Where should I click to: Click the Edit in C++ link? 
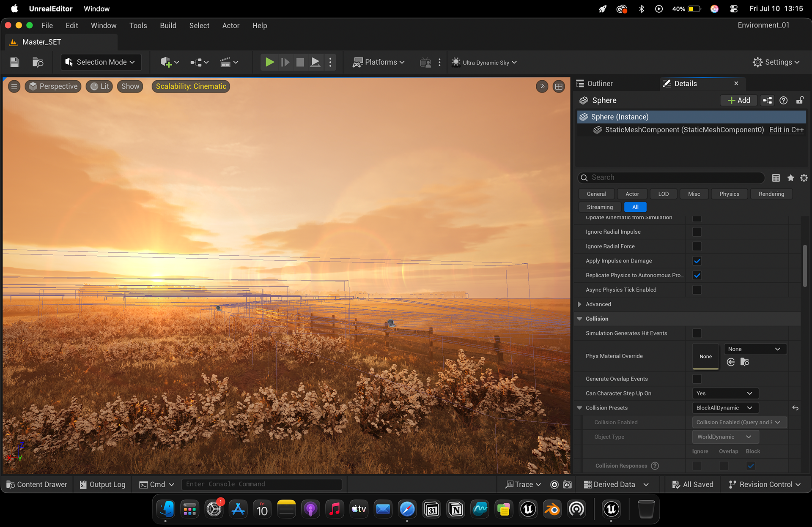tap(786, 130)
